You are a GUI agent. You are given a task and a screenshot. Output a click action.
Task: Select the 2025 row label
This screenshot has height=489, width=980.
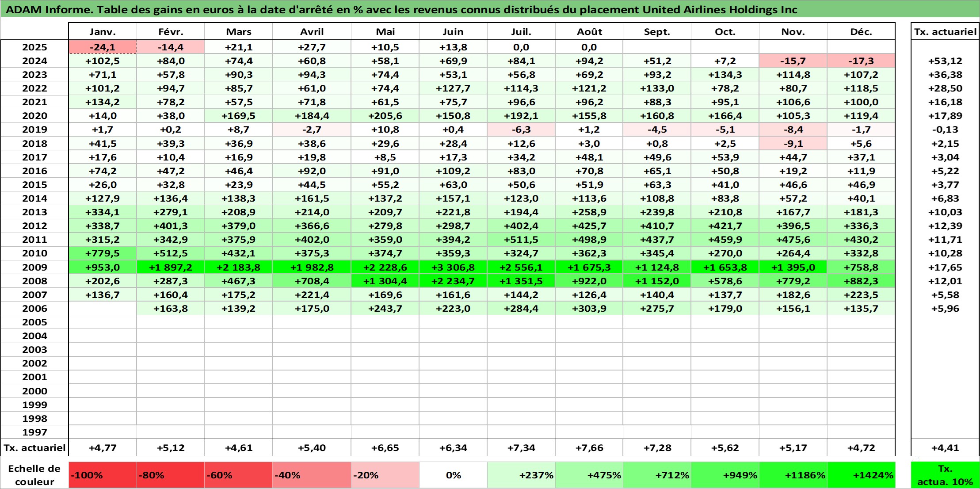pos(34,47)
